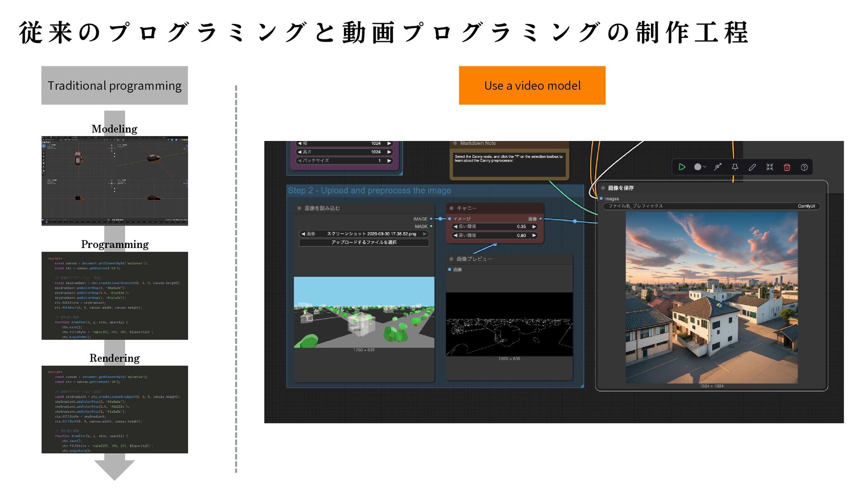Click アップロードするファイルを選択 upload button

(x=364, y=242)
